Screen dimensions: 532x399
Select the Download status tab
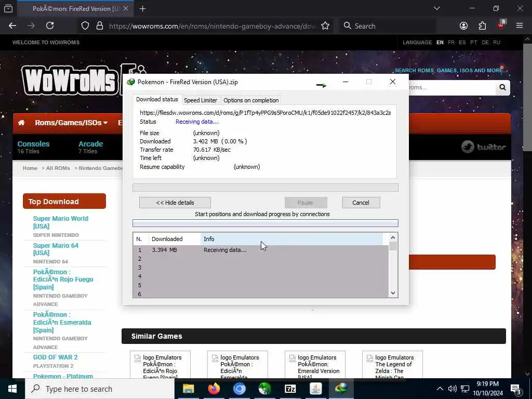pyautogui.click(x=157, y=99)
